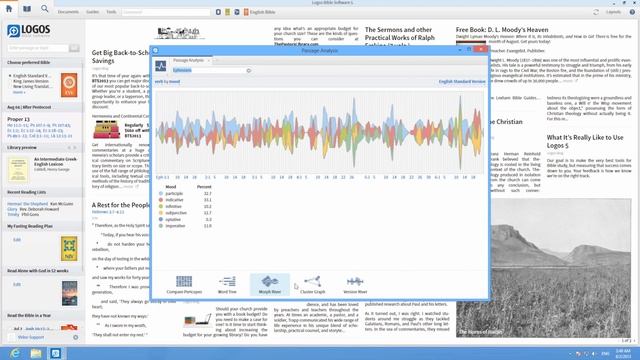This screenshot has width=640, height=360.
Task: Click subjunctive color swatch in legend
Action: (x=161, y=213)
